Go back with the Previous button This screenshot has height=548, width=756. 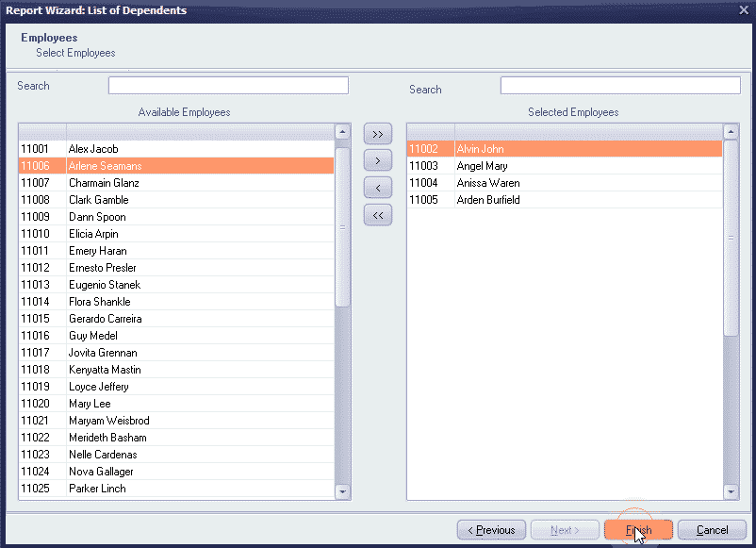(491, 530)
